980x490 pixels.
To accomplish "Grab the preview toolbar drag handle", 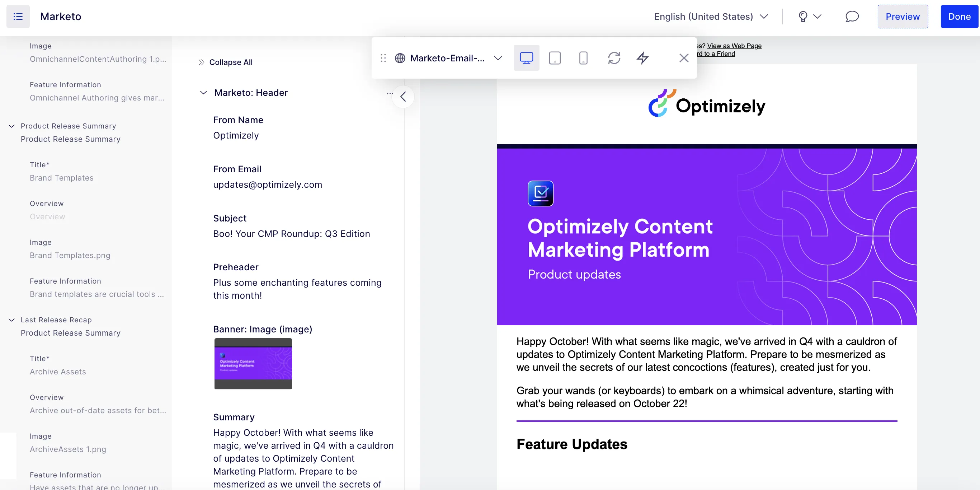I will point(383,58).
